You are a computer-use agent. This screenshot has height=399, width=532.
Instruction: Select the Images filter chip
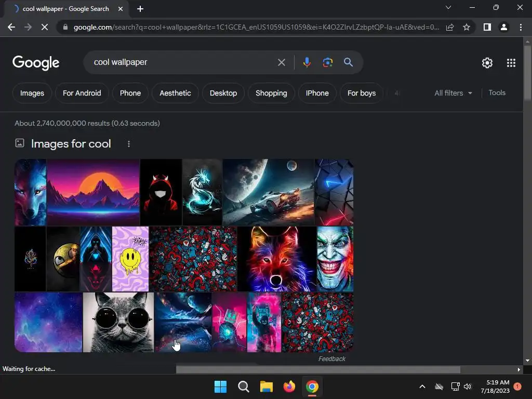[32, 93]
